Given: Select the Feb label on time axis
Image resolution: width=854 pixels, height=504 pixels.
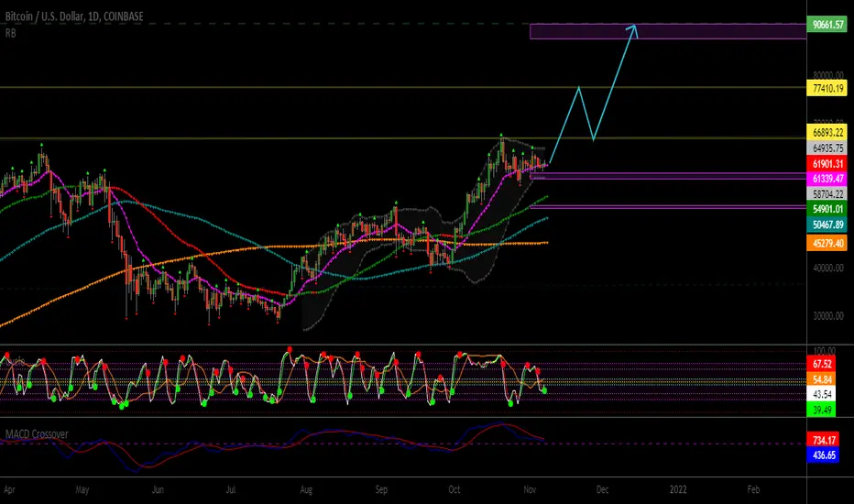Looking at the screenshot, I should [x=753, y=489].
